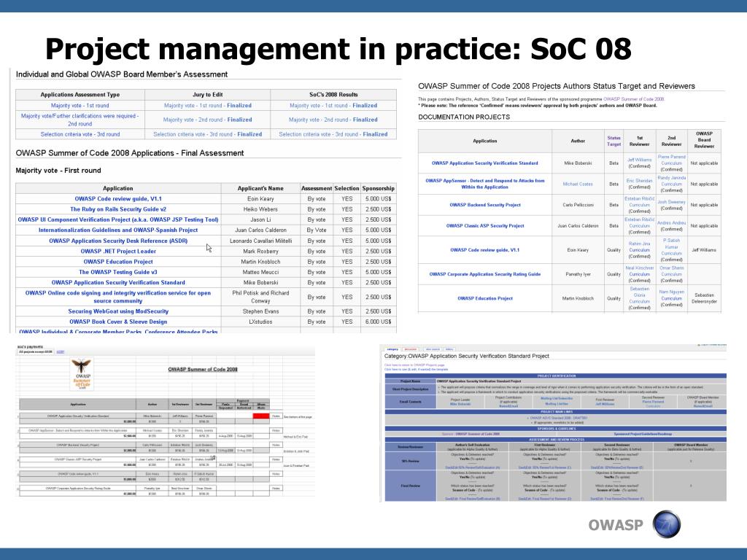This screenshot has width=747, height=560.
Task: Open the 'history' wiki tab
Action: point(449,349)
